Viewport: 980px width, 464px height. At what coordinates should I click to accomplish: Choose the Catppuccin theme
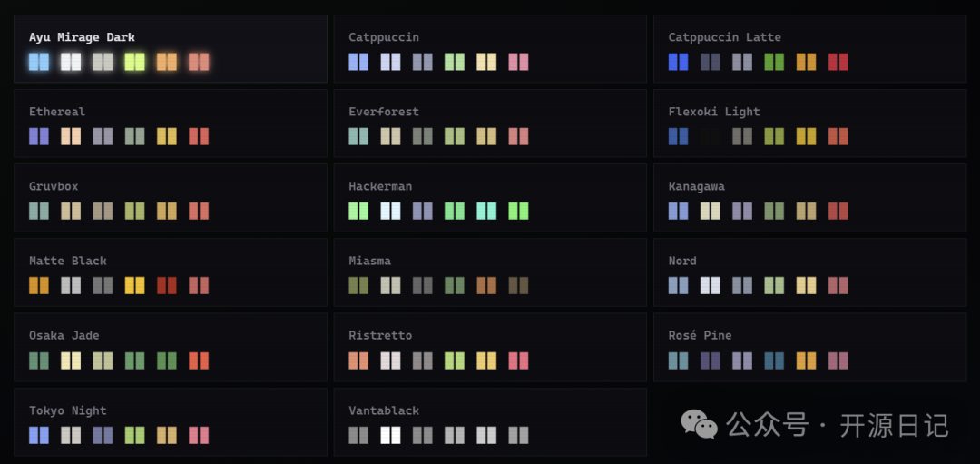[x=490, y=49]
